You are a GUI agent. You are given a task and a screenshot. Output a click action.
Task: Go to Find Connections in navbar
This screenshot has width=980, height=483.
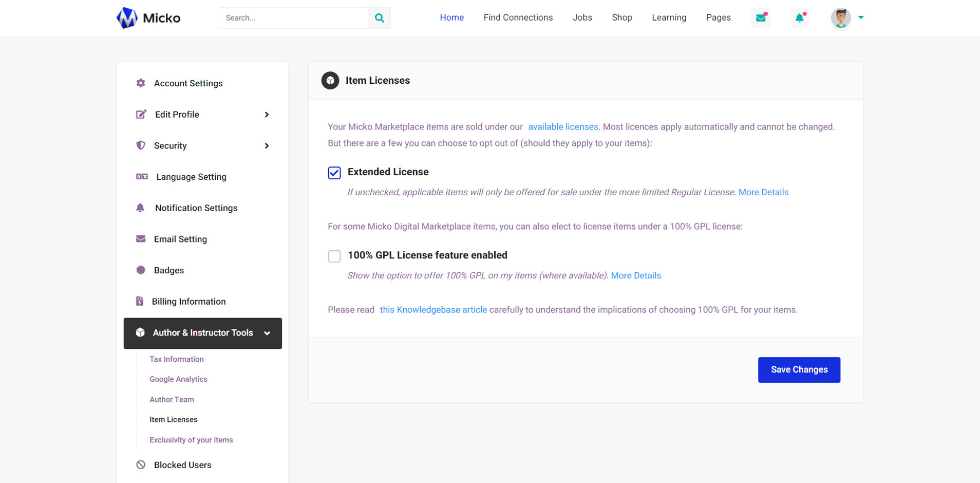coord(518,17)
